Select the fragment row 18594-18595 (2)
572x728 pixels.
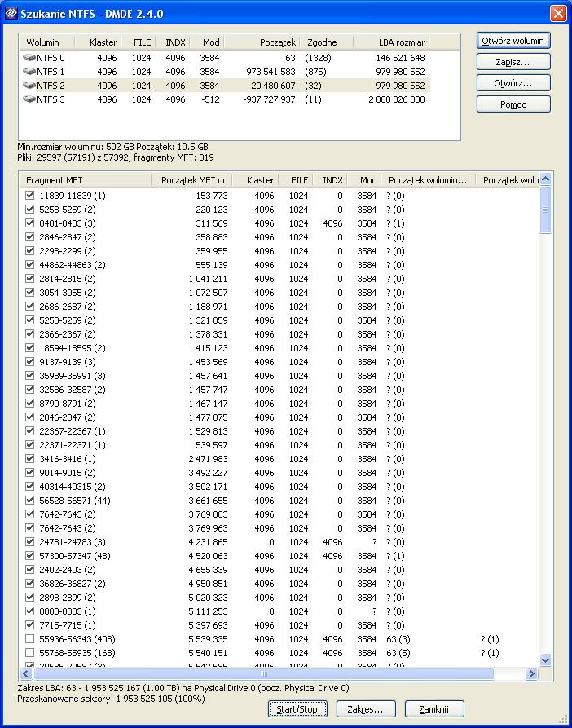coord(279,348)
